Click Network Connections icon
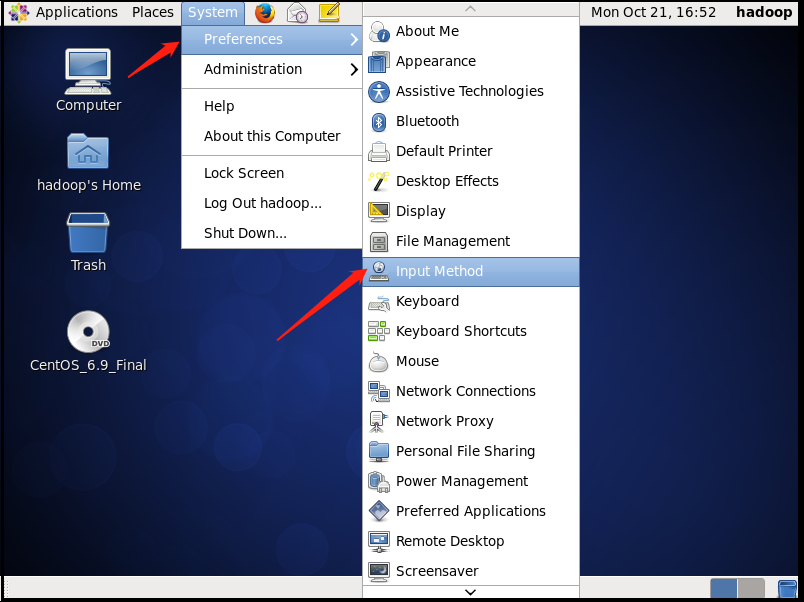 (379, 391)
